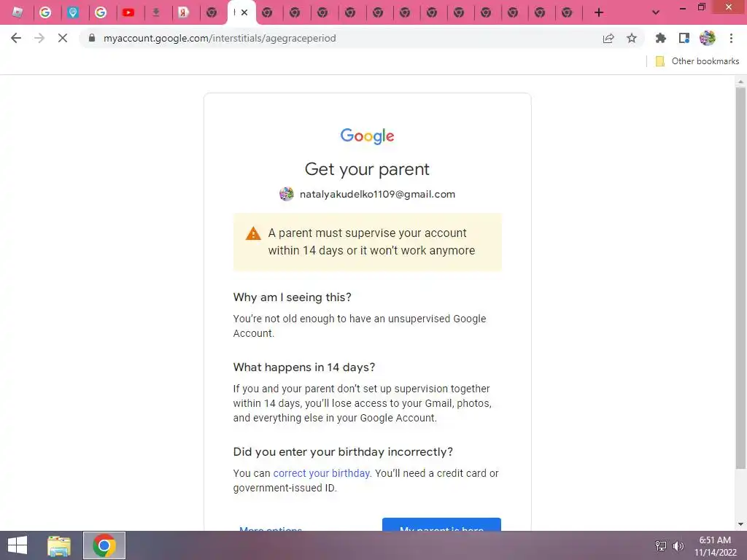Restore down the Chrome window
The height and width of the screenshot is (560, 747).
[x=702, y=7]
